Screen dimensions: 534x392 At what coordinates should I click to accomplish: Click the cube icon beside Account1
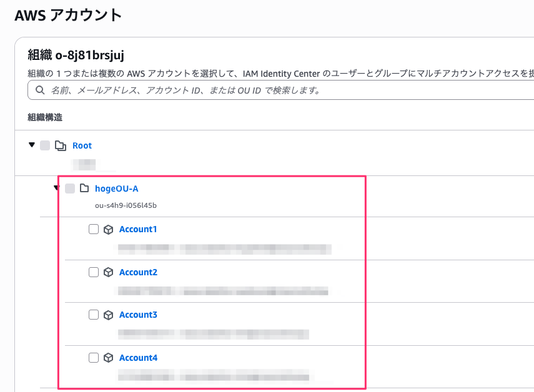[x=108, y=229]
